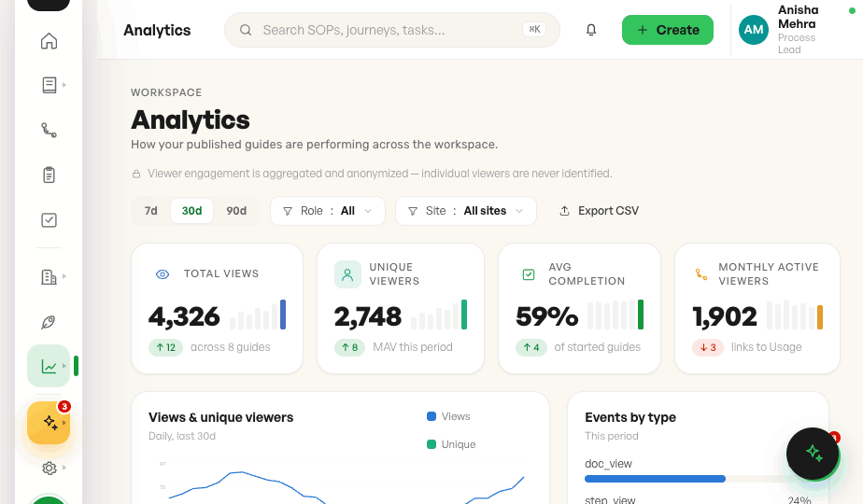
Task: Click the 'MAV this period' text
Action: click(413, 347)
